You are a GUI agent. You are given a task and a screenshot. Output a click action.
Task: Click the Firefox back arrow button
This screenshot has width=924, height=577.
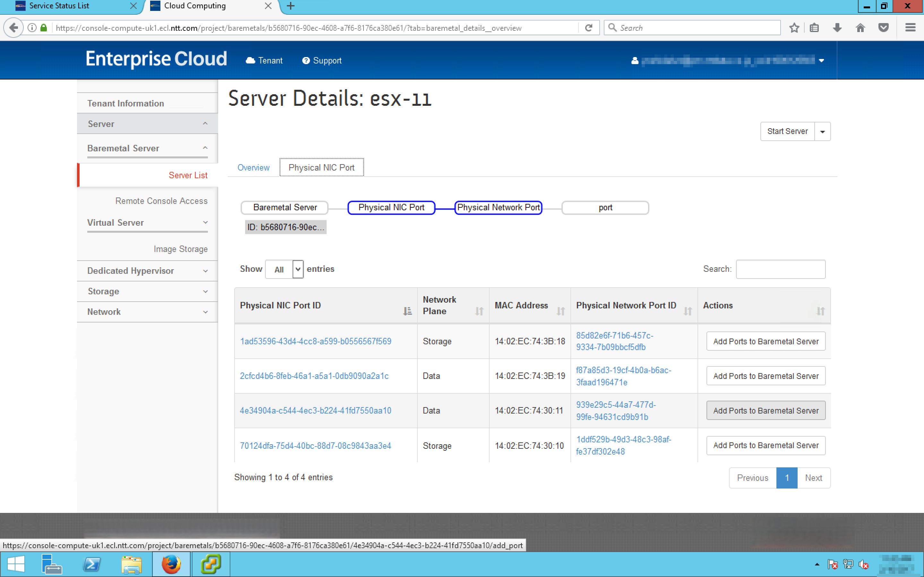click(13, 28)
